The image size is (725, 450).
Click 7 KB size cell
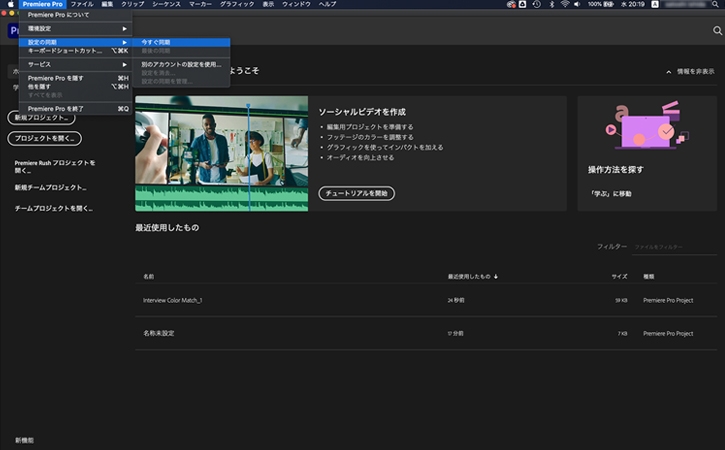point(622,334)
